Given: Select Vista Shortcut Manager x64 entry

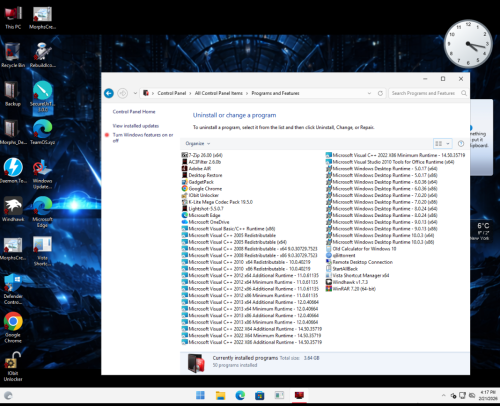Looking at the screenshot, I should (x=358, y=275).
